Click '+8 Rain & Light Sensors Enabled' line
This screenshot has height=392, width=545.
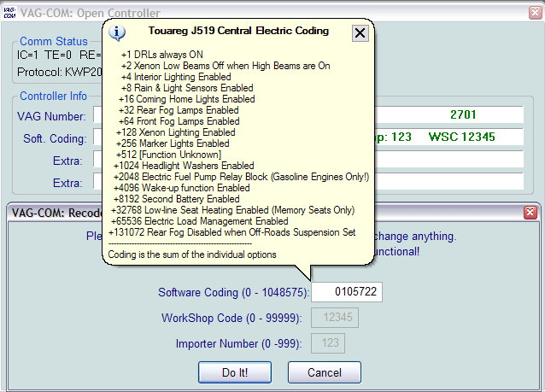[187, 88]
